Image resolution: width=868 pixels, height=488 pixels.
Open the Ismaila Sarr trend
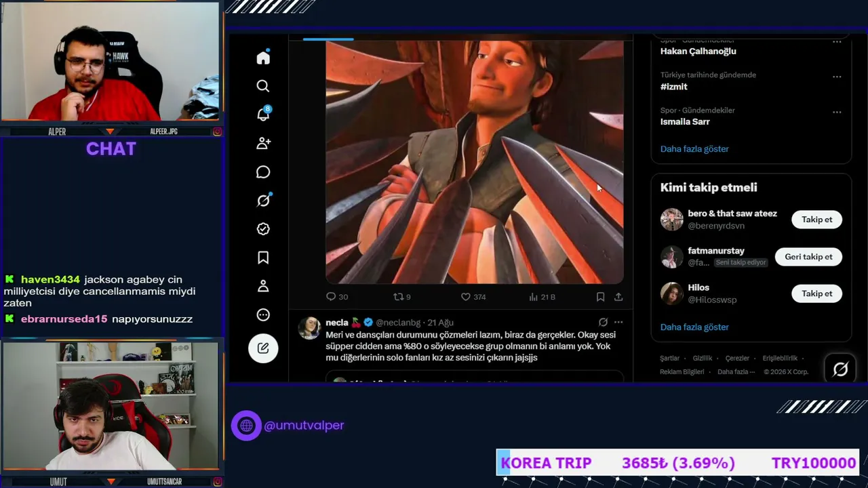click(x=685, y=122)
